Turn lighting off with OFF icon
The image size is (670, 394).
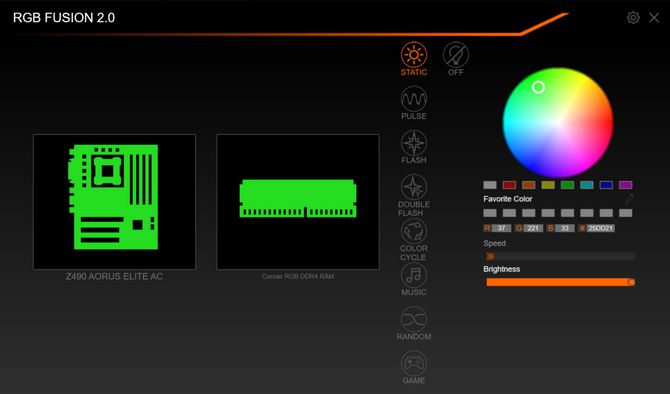coord(455,59)
